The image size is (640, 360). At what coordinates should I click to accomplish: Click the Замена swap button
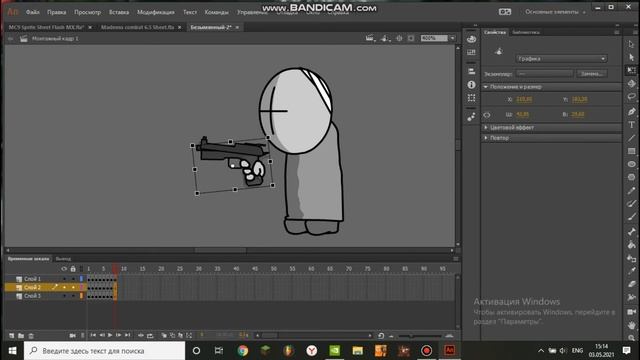pos(592,73)
